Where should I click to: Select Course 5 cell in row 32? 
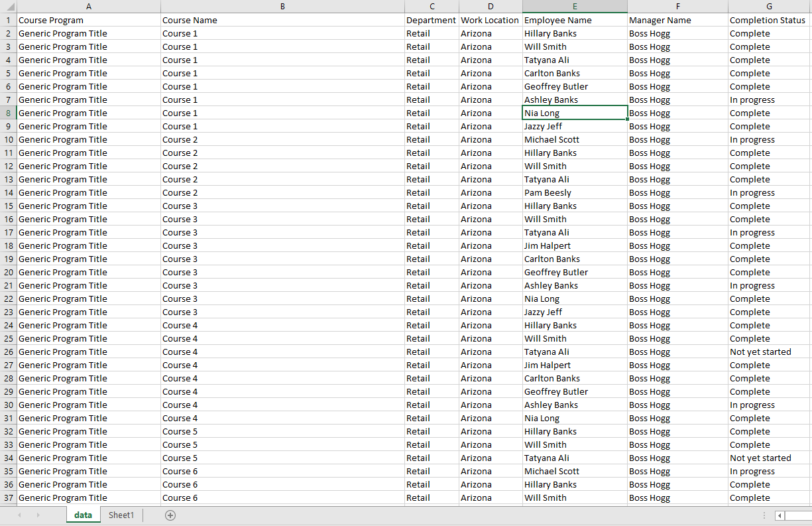[x=282, y=431]
